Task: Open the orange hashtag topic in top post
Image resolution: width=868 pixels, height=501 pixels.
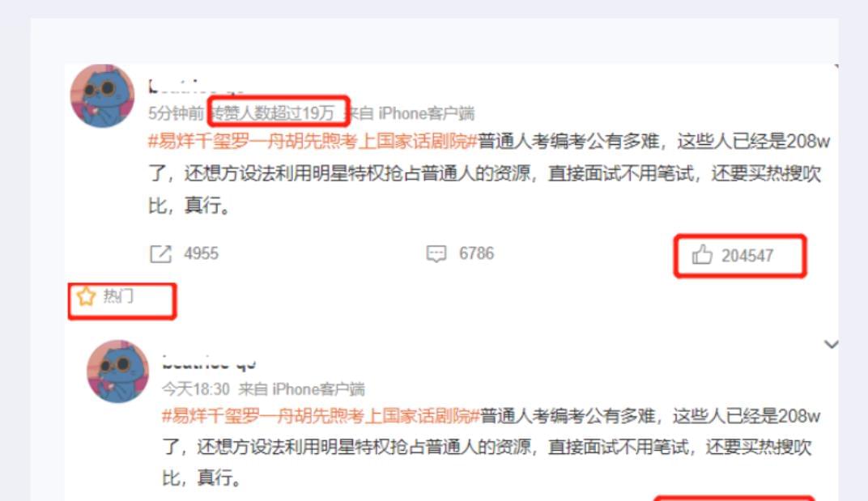Action: (313, 141)
